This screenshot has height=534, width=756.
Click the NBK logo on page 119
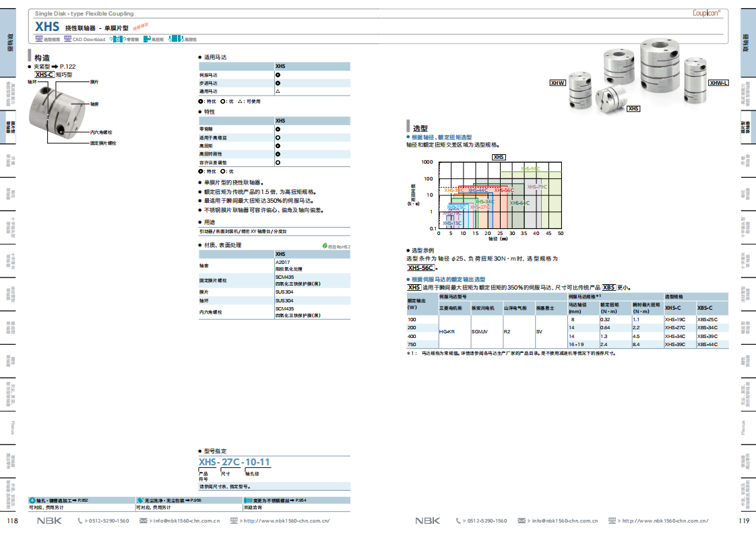428,521
